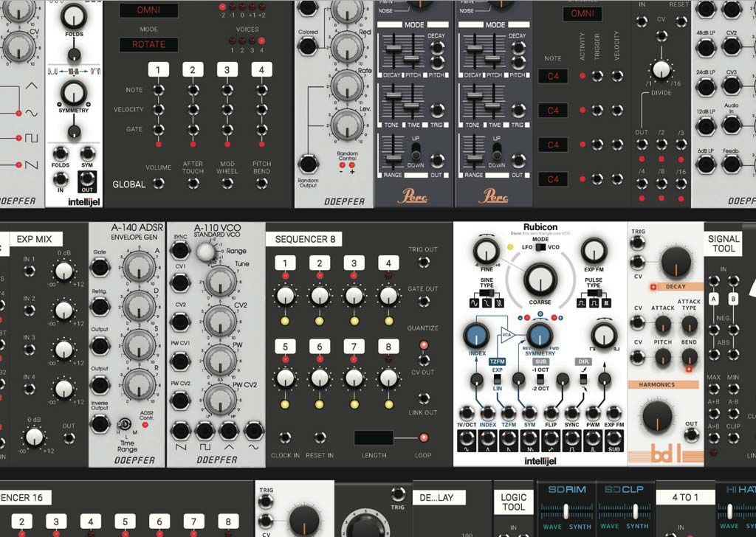This screenshot has height=537, width=756.
Task: Select the first square icon under Rubicon PULSE TYPE
Action: click(x=582, y=303)
